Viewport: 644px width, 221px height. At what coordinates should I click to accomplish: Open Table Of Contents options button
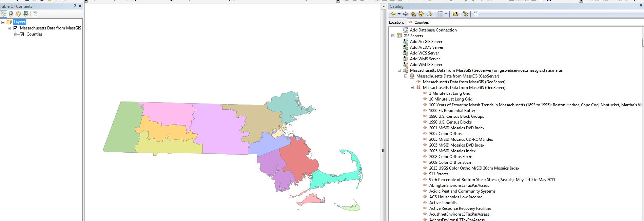pyautogui.click(x=35, y=14)
